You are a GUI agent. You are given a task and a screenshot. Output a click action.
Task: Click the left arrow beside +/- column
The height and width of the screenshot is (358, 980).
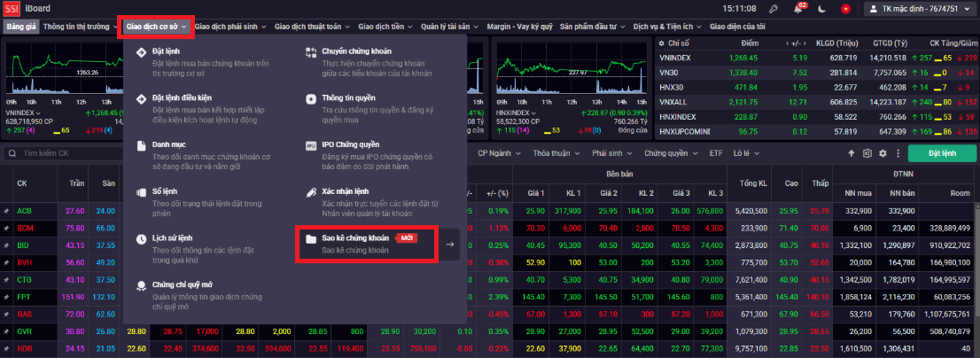(x=787, y=43)
